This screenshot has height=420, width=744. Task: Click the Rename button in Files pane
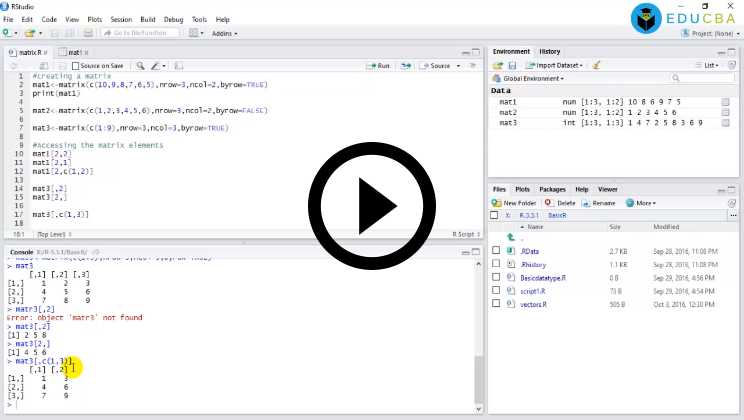pyautogui.click(x=598, y=202)
